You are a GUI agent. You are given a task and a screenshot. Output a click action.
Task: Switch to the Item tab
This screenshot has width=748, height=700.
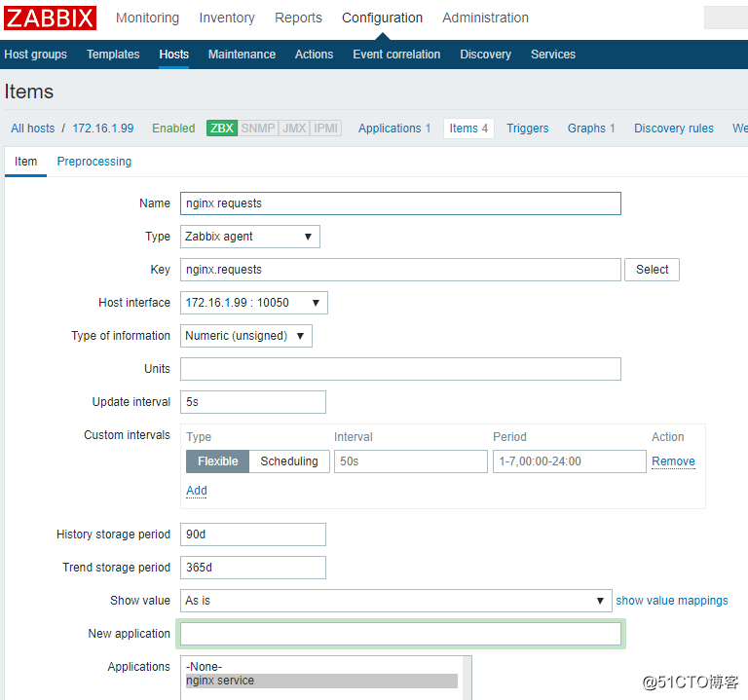coord(25,162)
